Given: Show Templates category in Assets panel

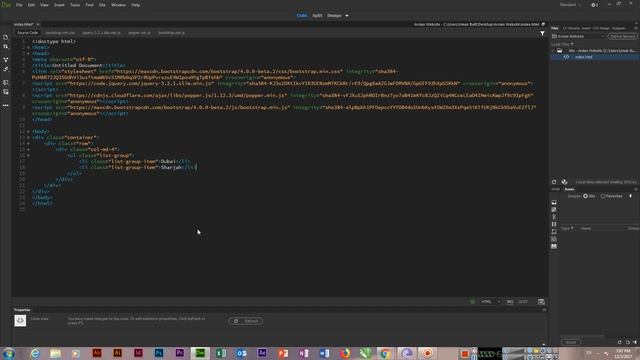Looking at the screenshot, I should (x=554, y=239).
